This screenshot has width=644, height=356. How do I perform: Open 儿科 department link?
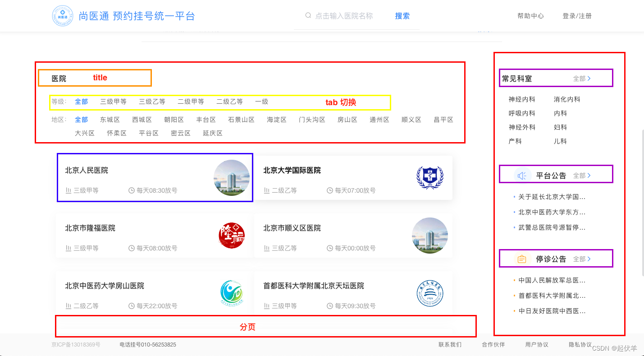point(560,141)
